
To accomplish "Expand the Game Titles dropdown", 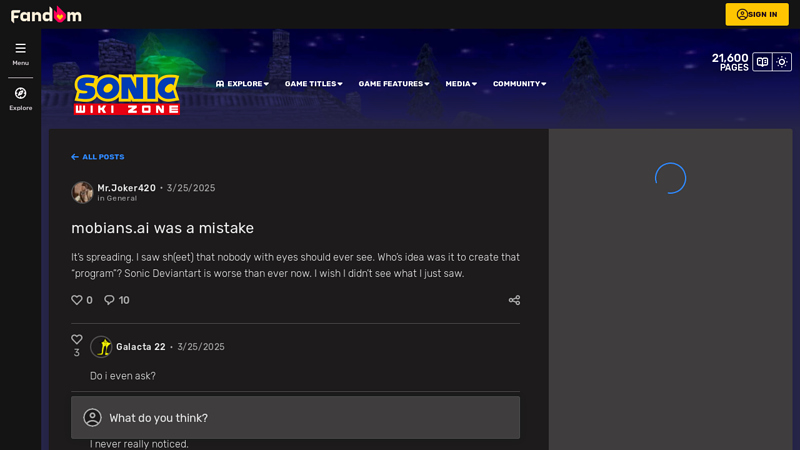I will coord(313,84).
